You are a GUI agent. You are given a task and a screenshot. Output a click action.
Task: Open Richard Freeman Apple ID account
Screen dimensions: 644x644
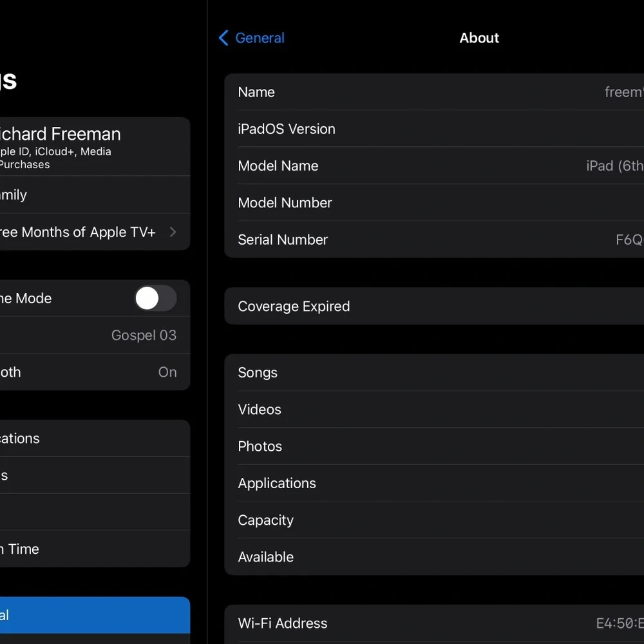95,147
